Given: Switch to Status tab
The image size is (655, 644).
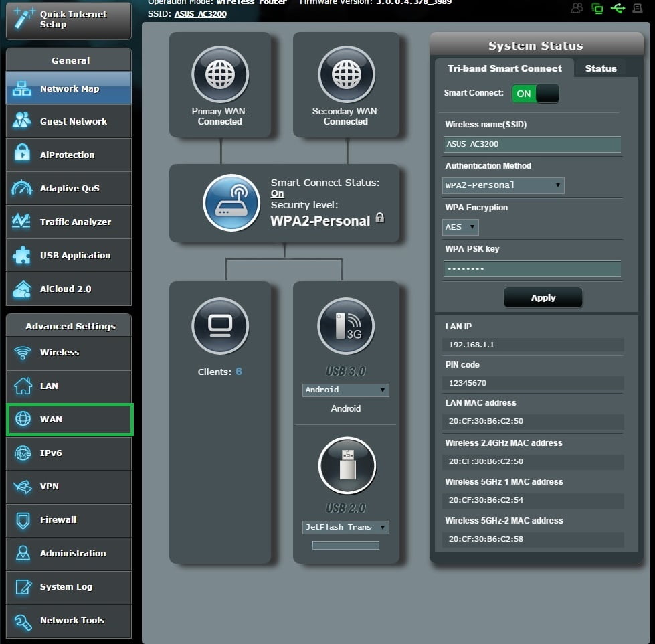Looking at the screenshot, I should click(x=601, y=68).
